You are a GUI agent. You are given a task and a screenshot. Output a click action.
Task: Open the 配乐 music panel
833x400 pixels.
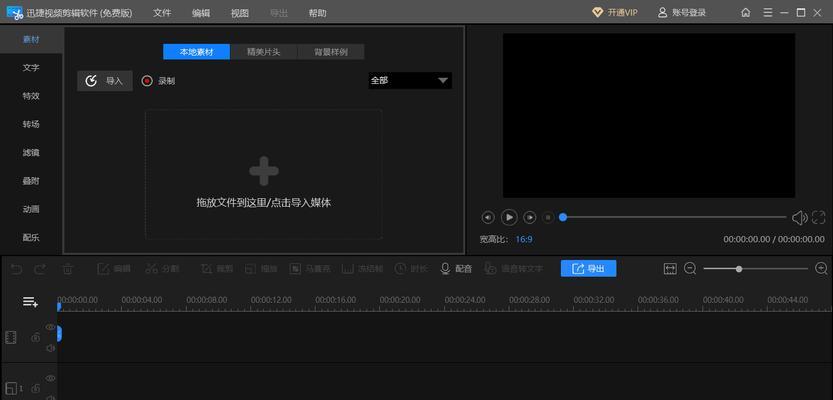(31, 237)
